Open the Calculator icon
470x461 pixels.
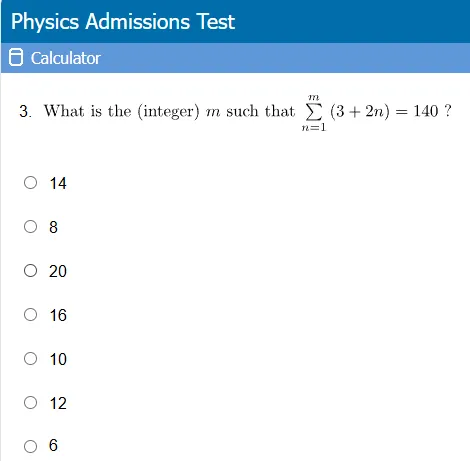point(16,57)
